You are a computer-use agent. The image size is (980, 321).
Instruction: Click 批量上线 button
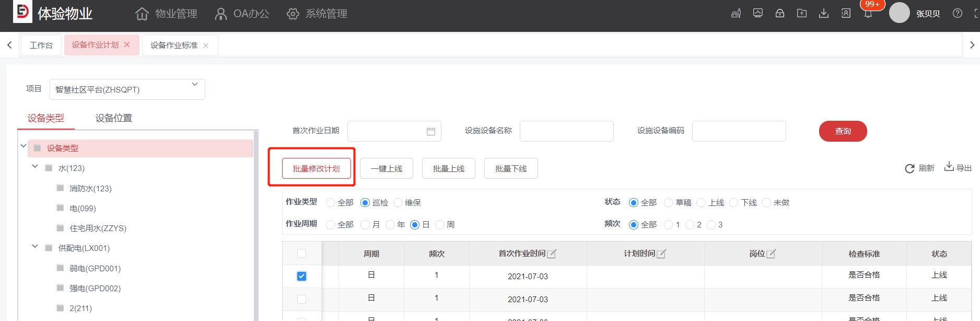click(449, 168)
